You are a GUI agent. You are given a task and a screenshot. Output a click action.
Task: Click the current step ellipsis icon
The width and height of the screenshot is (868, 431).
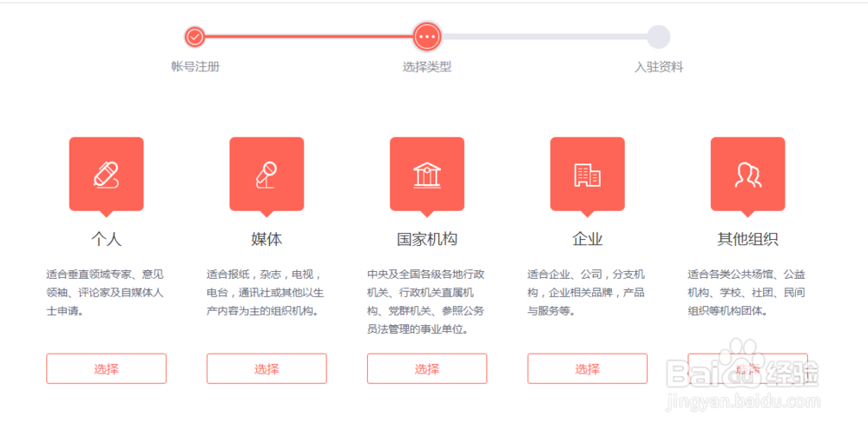point(427,36)
